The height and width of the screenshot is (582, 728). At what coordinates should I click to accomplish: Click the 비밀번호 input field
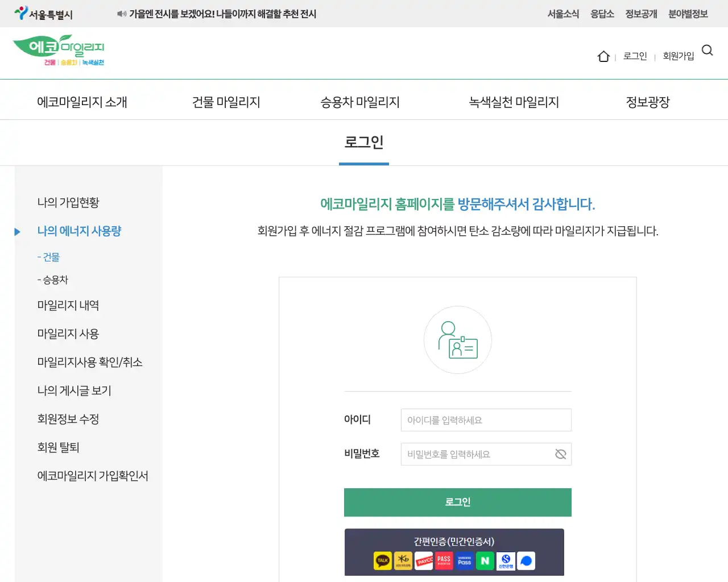486,454
